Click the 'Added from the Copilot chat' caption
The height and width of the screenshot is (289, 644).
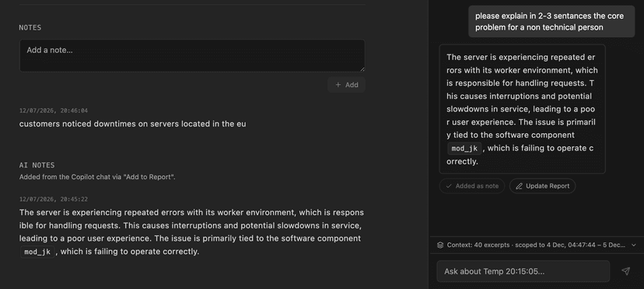tap(97, 177)
